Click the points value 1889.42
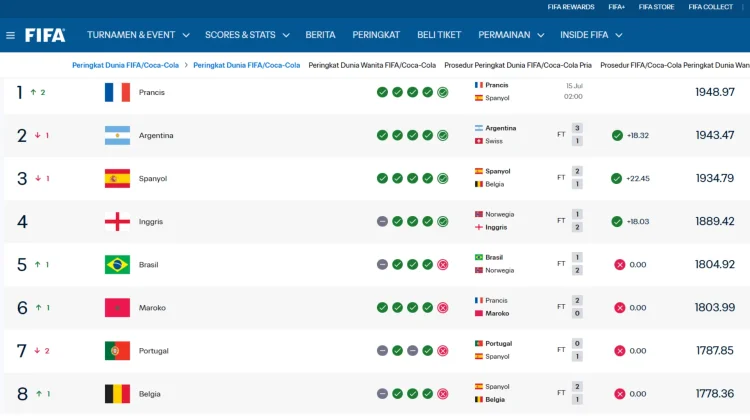Image resolution: width=750 pixels, height=420 pixels. point(715,221)
